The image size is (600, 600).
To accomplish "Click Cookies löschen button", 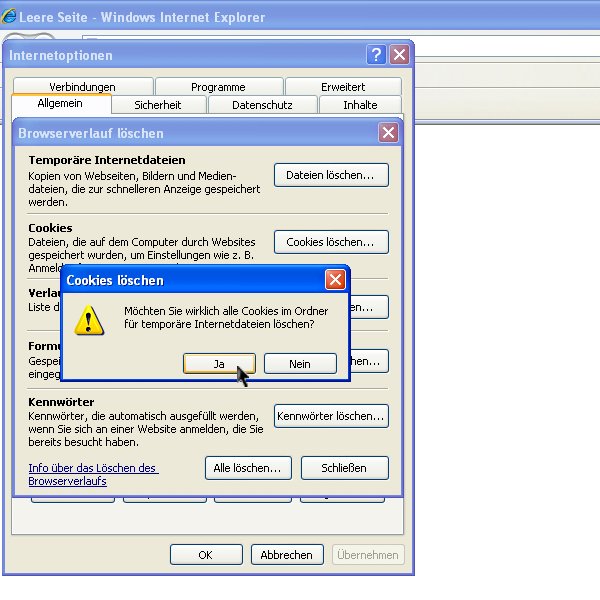I will pyautogui.click(x=331, y=242).
